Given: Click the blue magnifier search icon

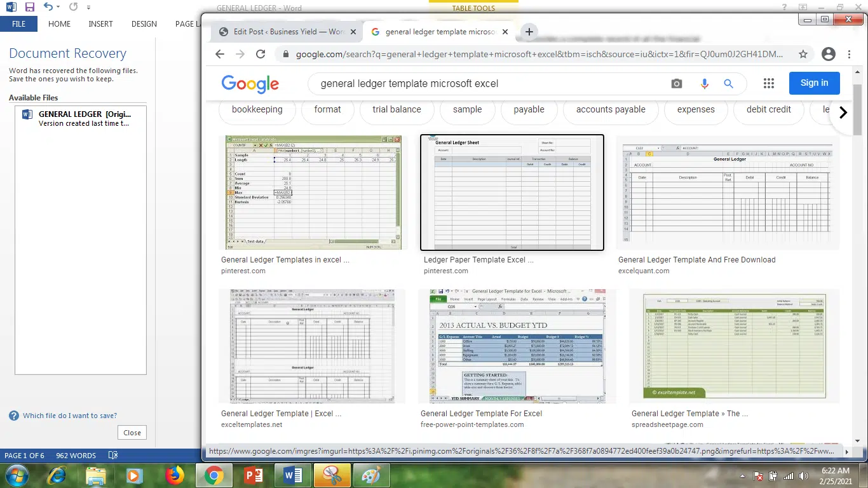Looking at the screenshot, I should [x=728, y=84].
